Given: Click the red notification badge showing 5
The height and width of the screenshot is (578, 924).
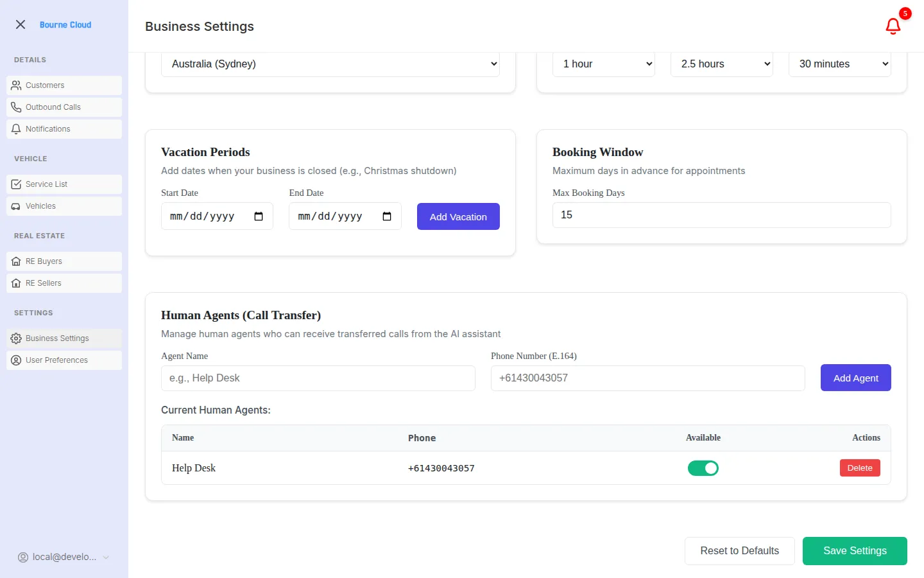Looking at the screenshot, I should 905,13.
